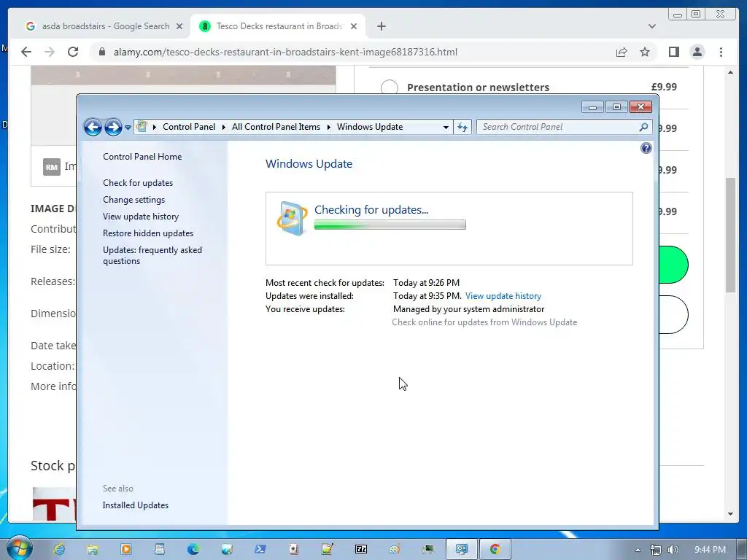The image size is (747, 560).
Task: Expand the root arrow before Control Panel breadcrumb
Action: click(155, 127)
